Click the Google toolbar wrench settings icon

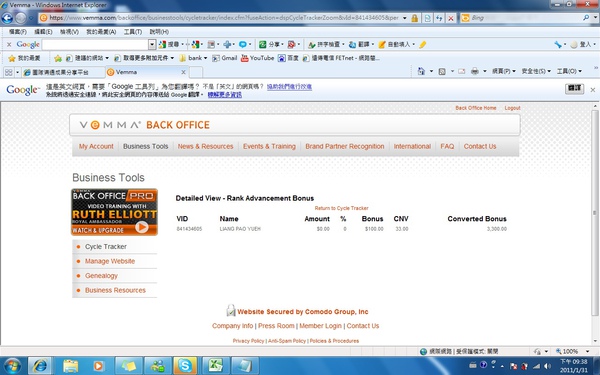[x=559, y=45]
